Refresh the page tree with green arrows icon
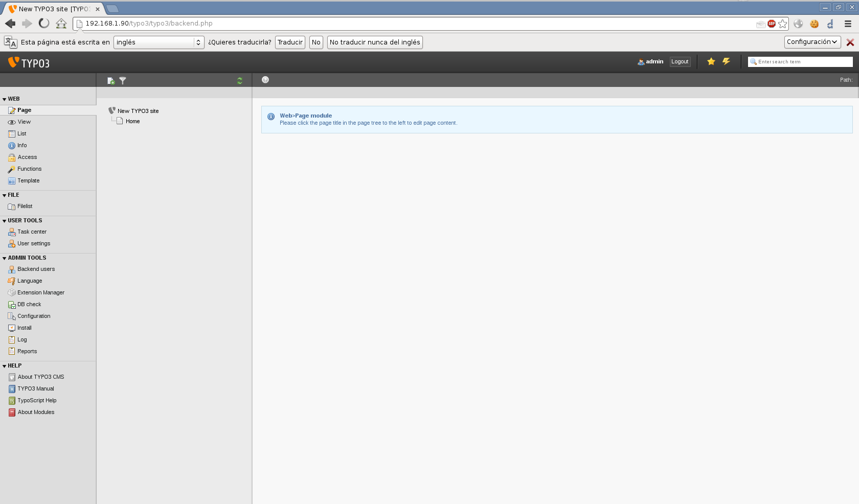 point(240,81)
